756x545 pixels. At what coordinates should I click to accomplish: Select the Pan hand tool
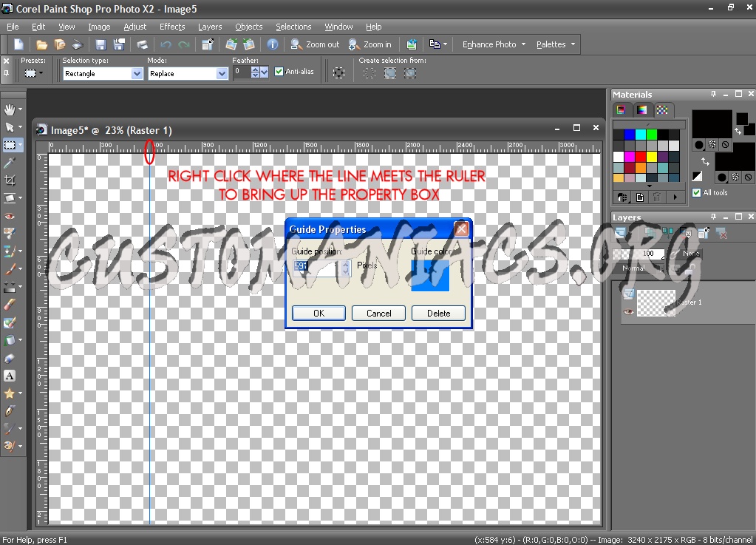click(9, 109)
